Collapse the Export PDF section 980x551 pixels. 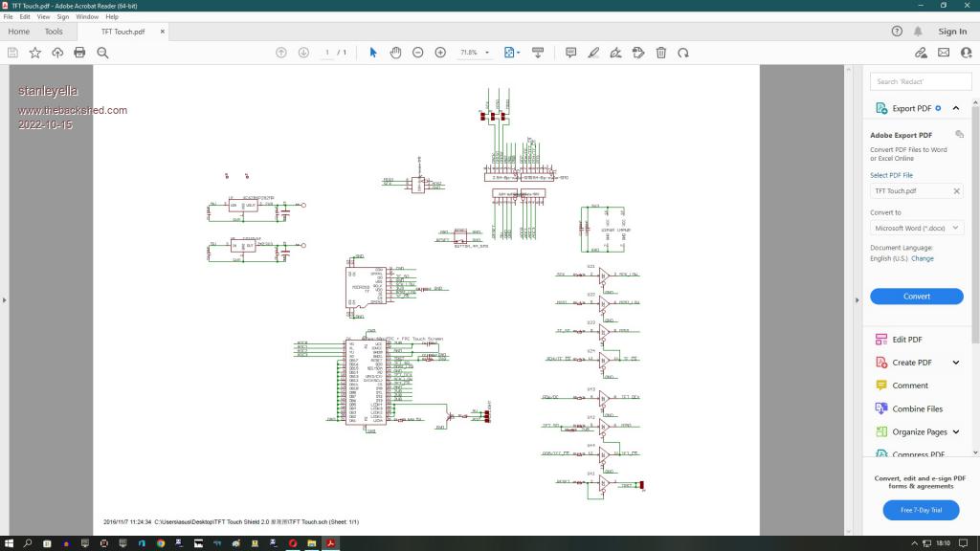click(956, 108)
